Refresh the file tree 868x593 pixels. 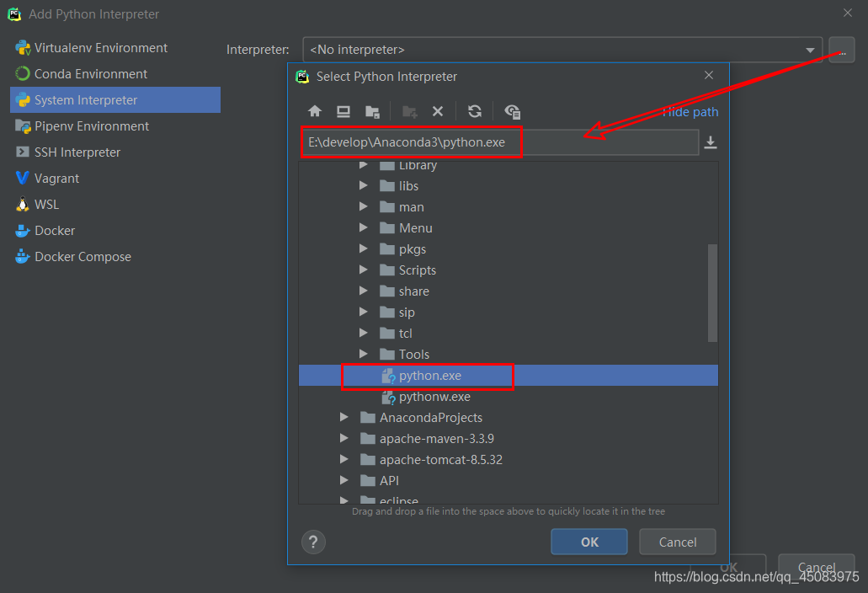(474, 111)
